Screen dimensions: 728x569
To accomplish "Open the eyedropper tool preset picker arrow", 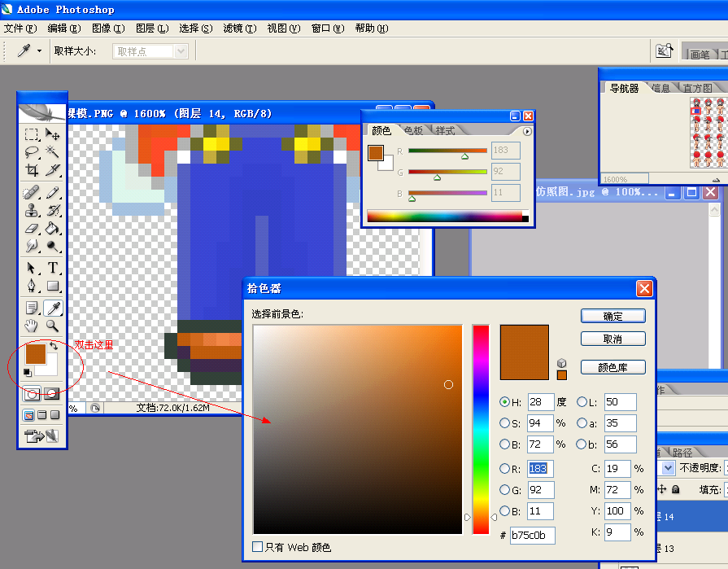I will click(40, 51).
